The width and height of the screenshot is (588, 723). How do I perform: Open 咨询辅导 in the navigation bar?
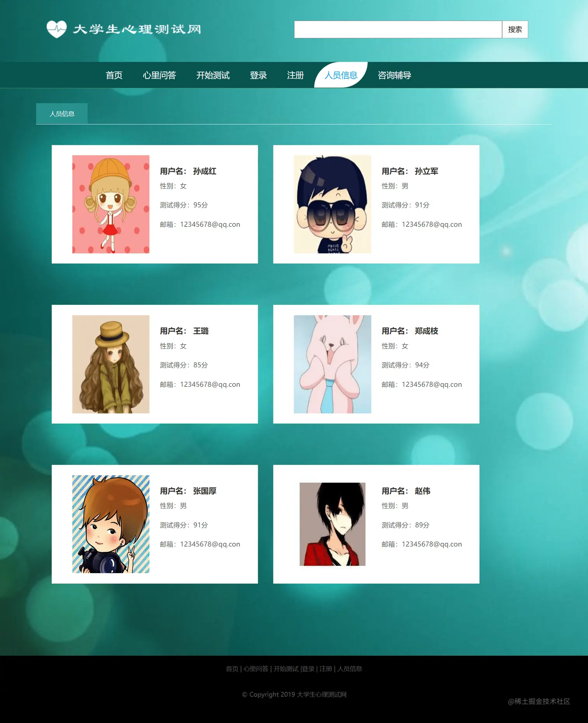[394, 75]
